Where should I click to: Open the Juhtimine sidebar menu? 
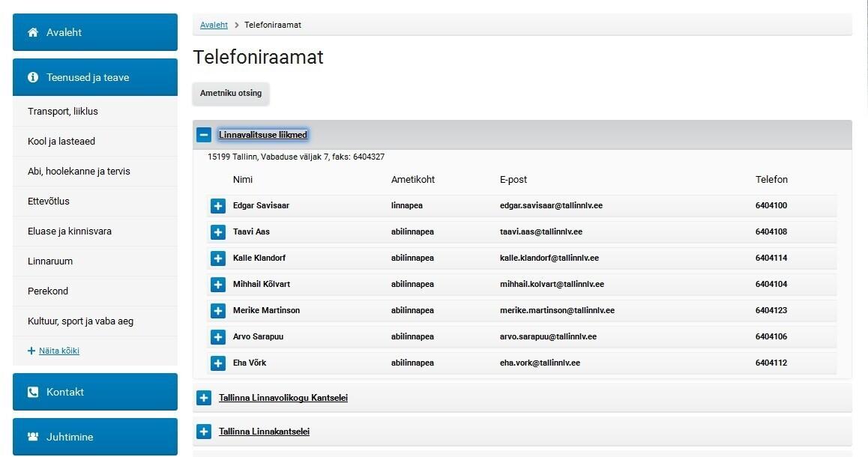tap(95, 437)
